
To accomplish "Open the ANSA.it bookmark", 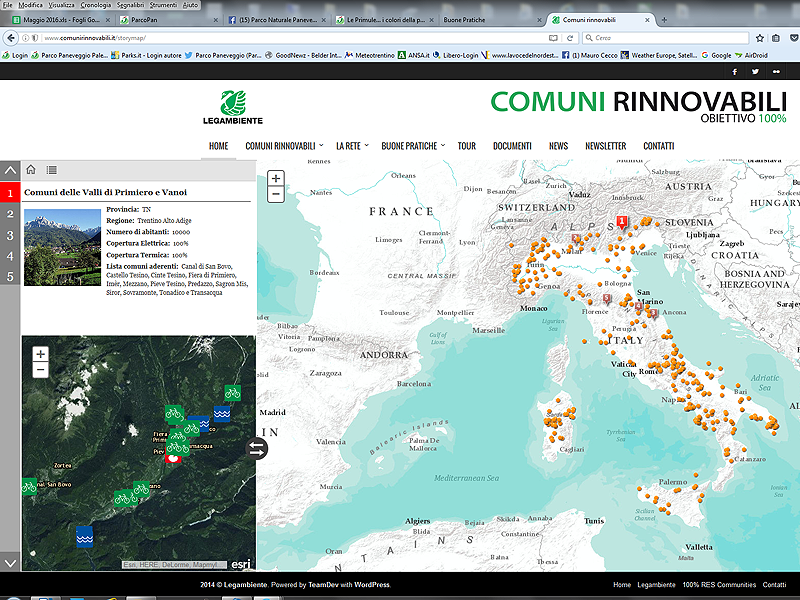I will click(414, 55).
